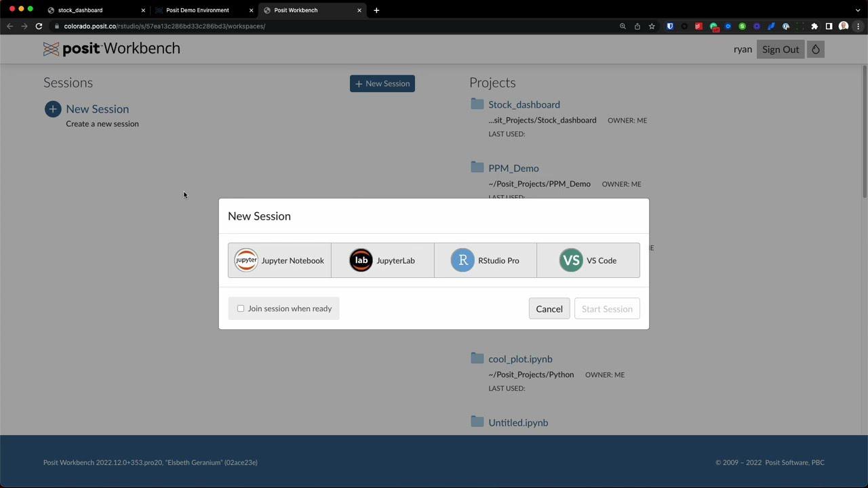Click the site information padlock icon

pyautogui.click(x=58, y=26)
